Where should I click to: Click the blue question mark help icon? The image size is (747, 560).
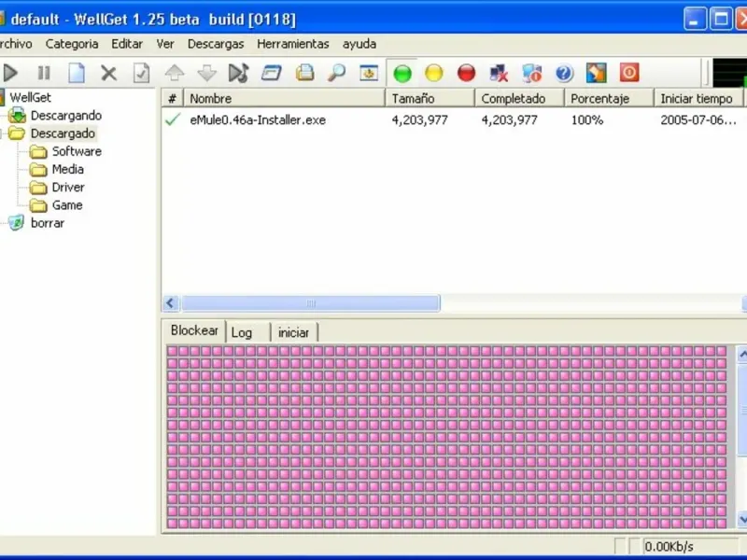pos(564,74)
